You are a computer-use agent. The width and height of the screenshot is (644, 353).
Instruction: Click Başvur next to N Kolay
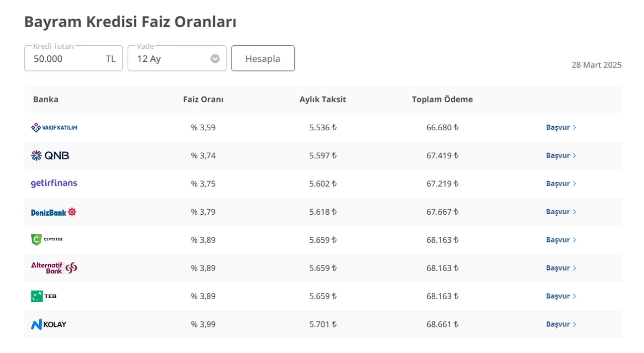point(560,324)
